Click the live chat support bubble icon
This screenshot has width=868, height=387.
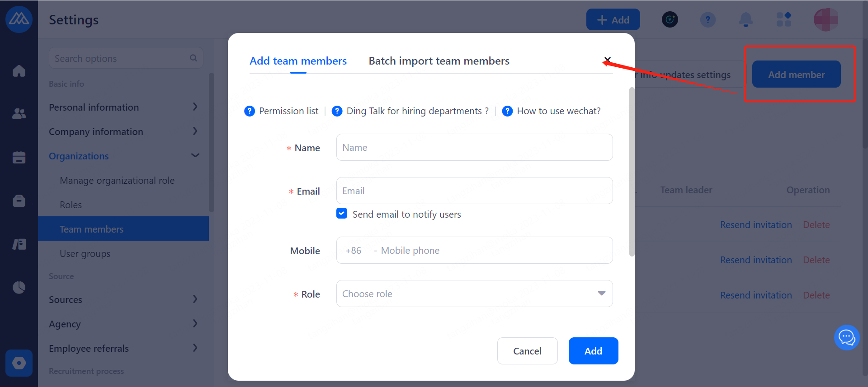[x=846, y=337]
